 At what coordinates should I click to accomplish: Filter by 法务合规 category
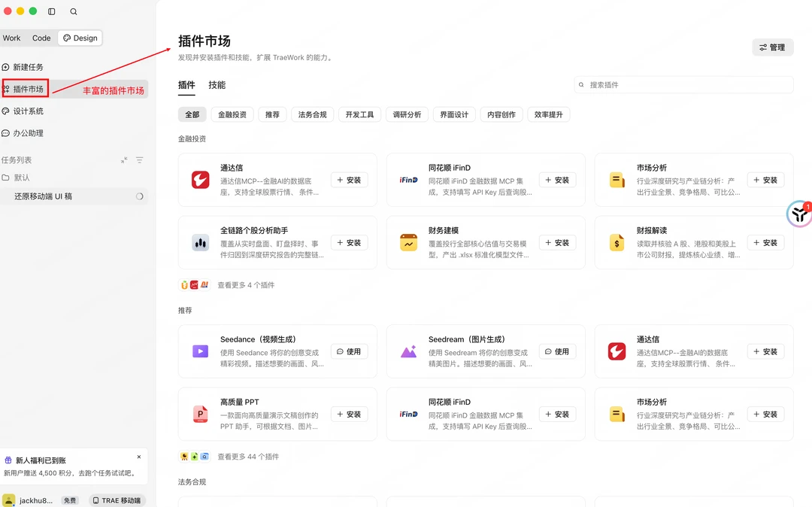[x=312, y=114]
